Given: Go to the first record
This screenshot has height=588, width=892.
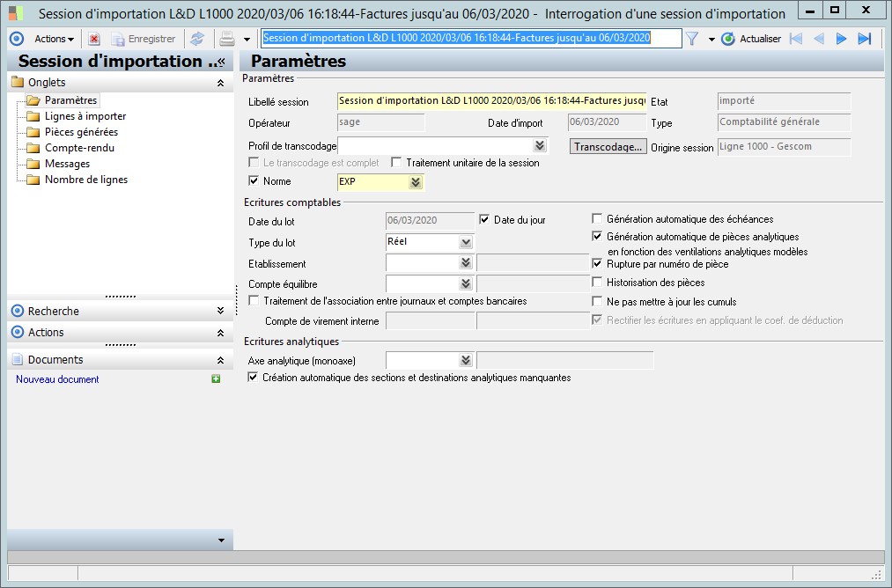Looking at the screenshot, I should click(796, 39).
